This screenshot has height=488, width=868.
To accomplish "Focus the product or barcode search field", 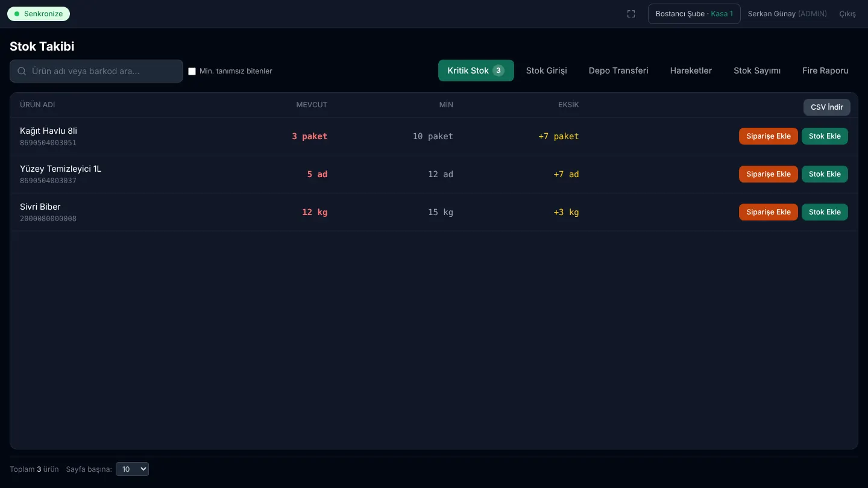I will point(96,71).
